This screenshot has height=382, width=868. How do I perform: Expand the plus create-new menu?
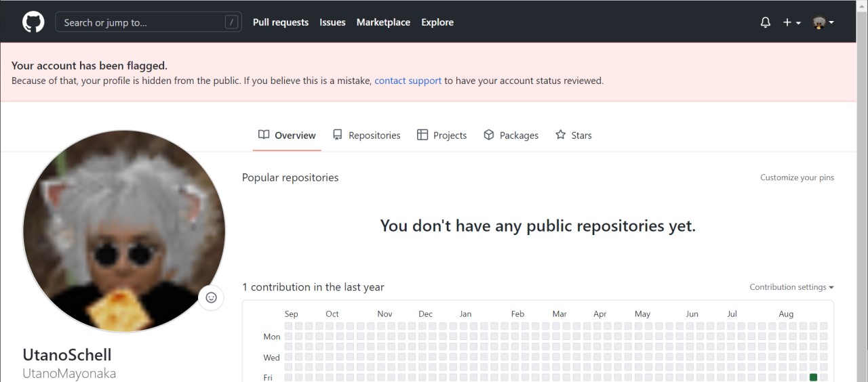[x=792, y=22]
